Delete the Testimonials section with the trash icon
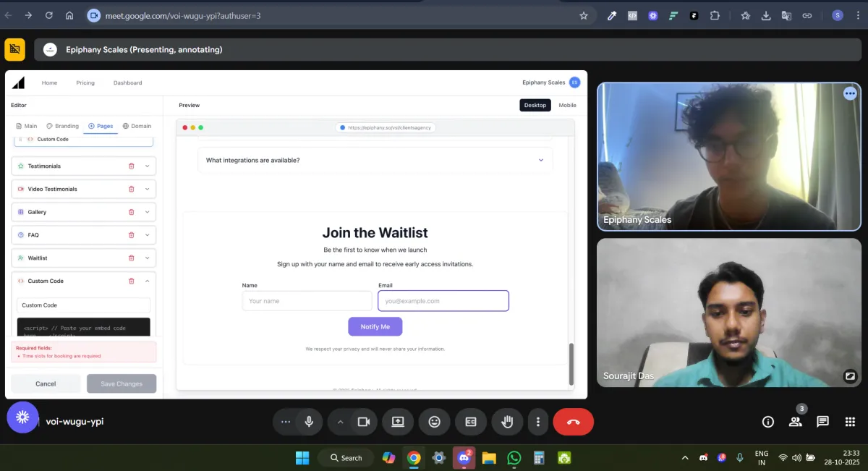 click(x=131, y=166)
